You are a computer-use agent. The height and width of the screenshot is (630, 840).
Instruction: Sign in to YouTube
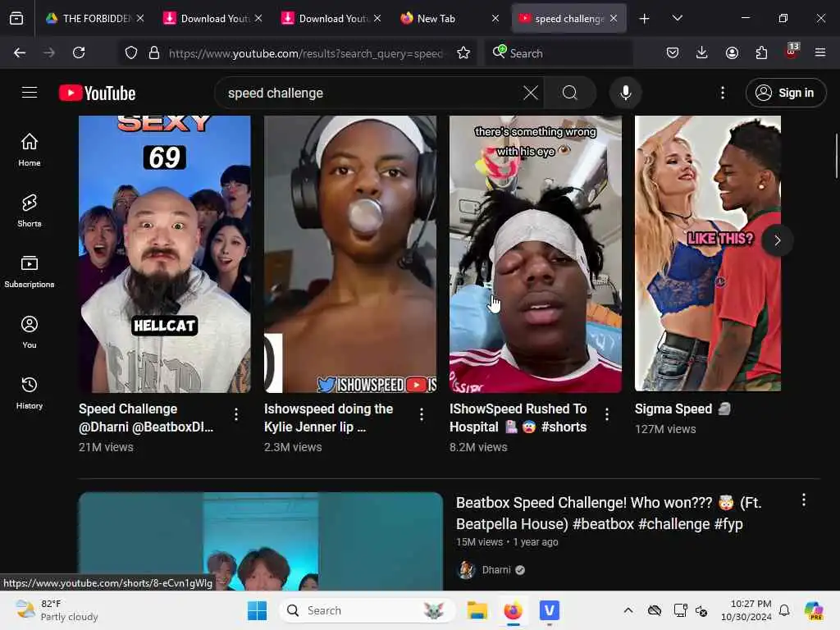[785, 93]
